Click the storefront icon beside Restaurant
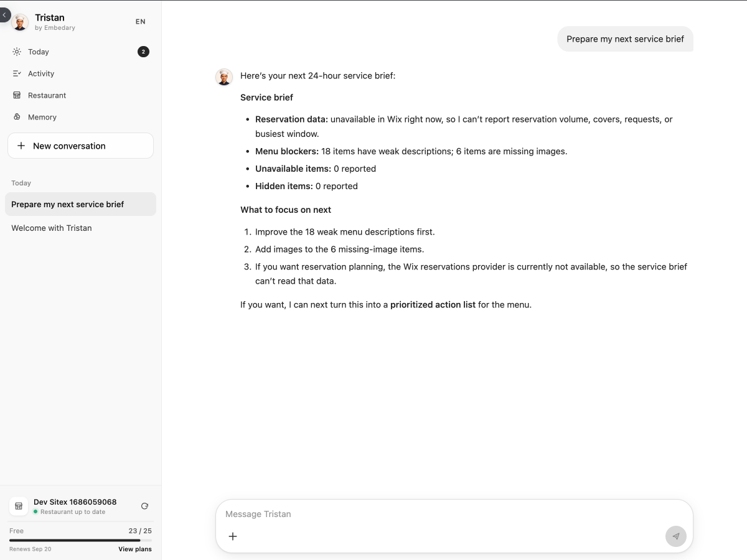This screenshot has width=747, height=560. click(x=17, y=95)
